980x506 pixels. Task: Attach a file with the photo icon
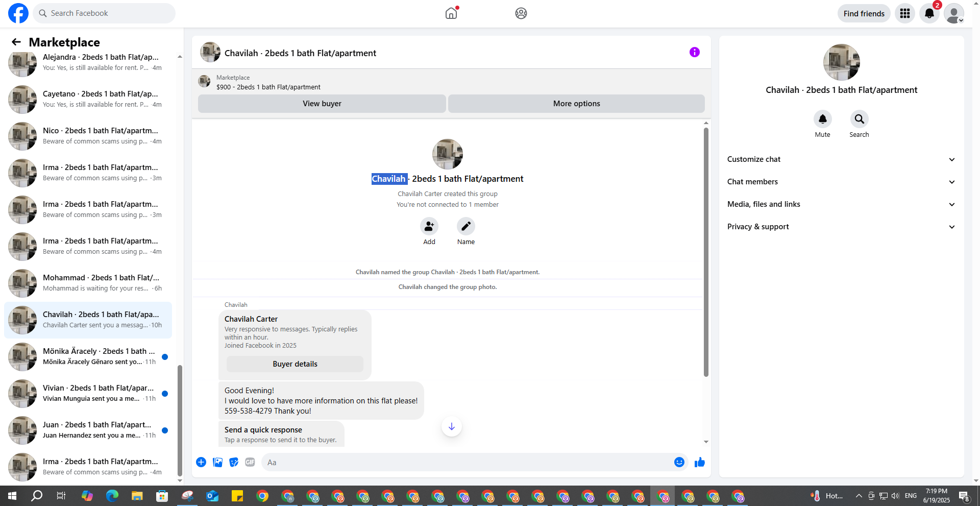coord(217,462)
